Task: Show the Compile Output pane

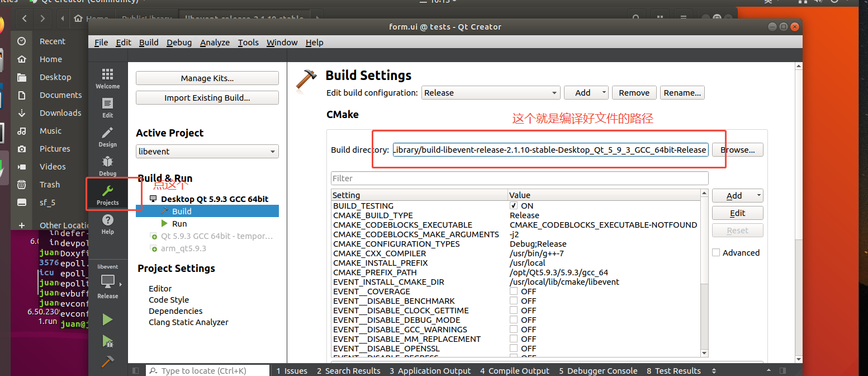Action: click(515, 371)
